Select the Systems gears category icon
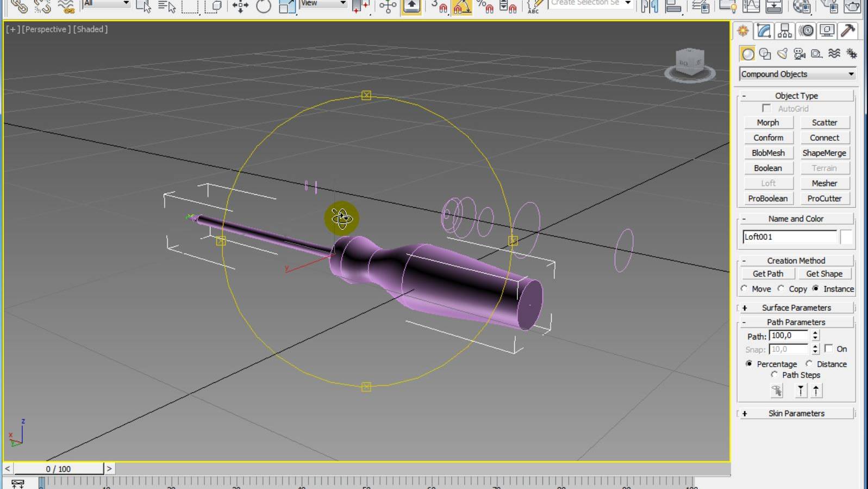868x489 pixels. pos(851,53)
